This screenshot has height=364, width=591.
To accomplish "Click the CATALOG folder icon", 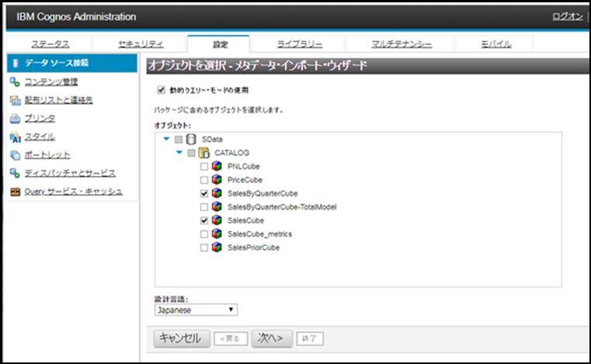I will pos(204,153).
